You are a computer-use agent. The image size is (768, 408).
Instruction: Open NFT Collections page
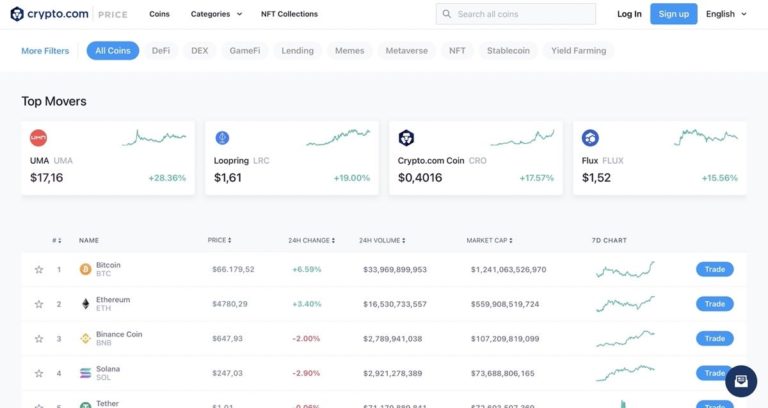tap(289, 14)
